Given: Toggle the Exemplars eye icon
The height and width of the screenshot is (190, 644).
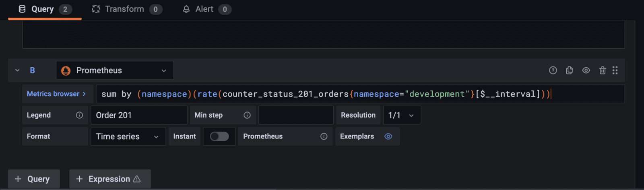Looking at the screenshot, I should click(388, 136).
